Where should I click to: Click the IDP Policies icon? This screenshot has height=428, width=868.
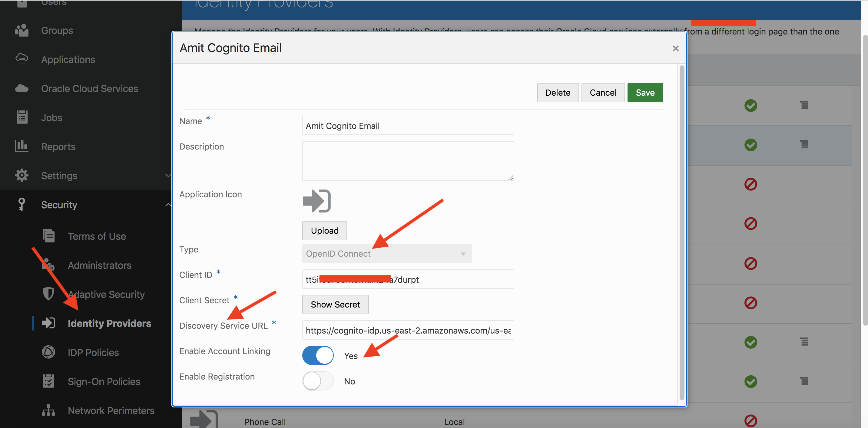point(48,352)
